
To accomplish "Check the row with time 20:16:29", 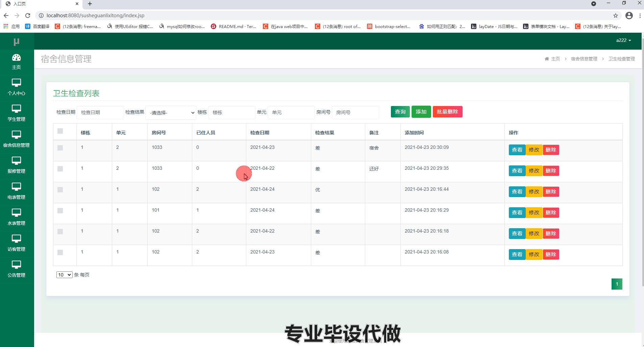I will [x=60, y=211].
